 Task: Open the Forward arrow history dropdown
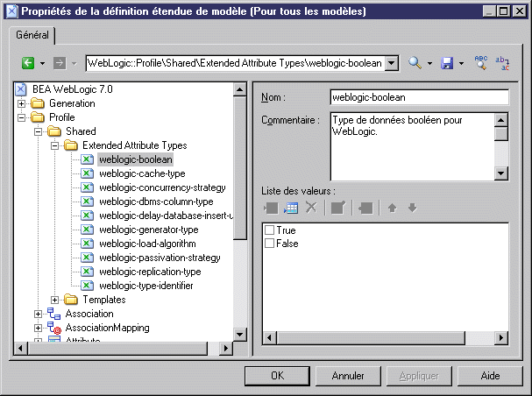(x=74, y=63)
